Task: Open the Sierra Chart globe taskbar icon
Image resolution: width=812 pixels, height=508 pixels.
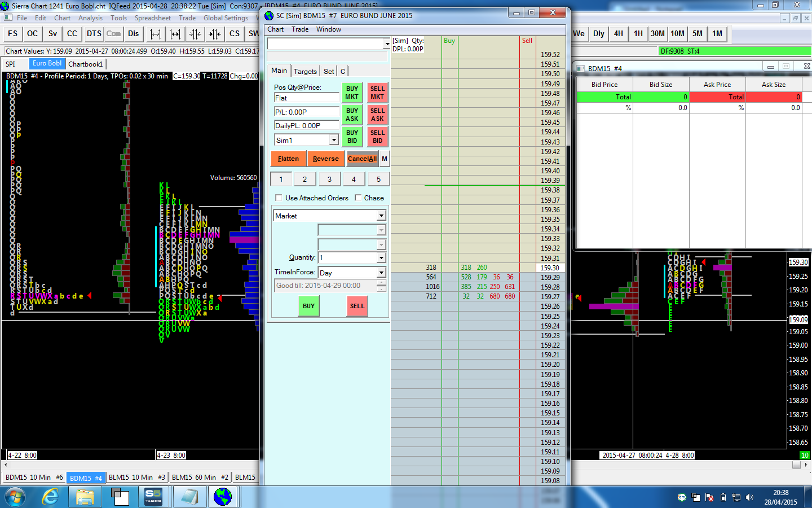Action: coord(223,497)
